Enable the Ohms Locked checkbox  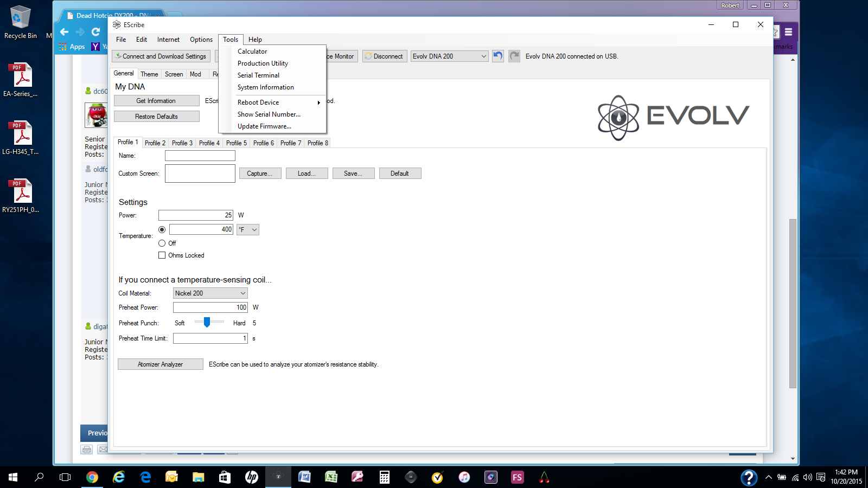[162, 255]
